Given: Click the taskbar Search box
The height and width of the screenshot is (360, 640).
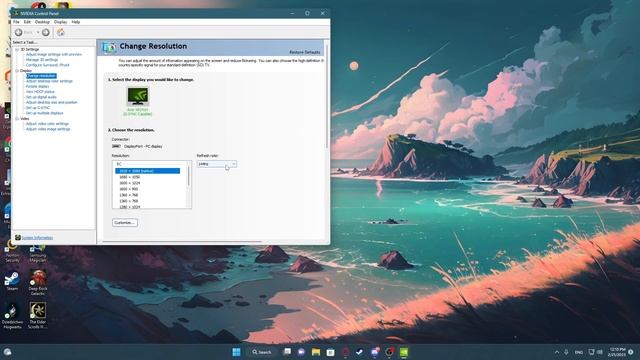Looking at the screenshot, I should point(262,352).
